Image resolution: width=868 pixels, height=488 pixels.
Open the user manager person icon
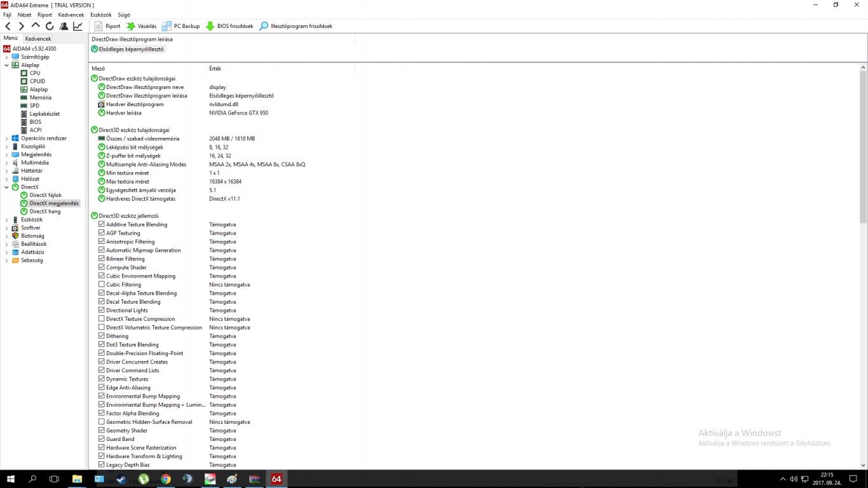pyautogui.click(x=64, y=26)
